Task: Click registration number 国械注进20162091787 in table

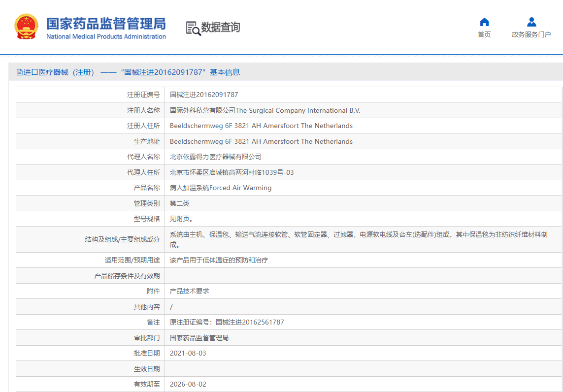Action: (204, 95)
